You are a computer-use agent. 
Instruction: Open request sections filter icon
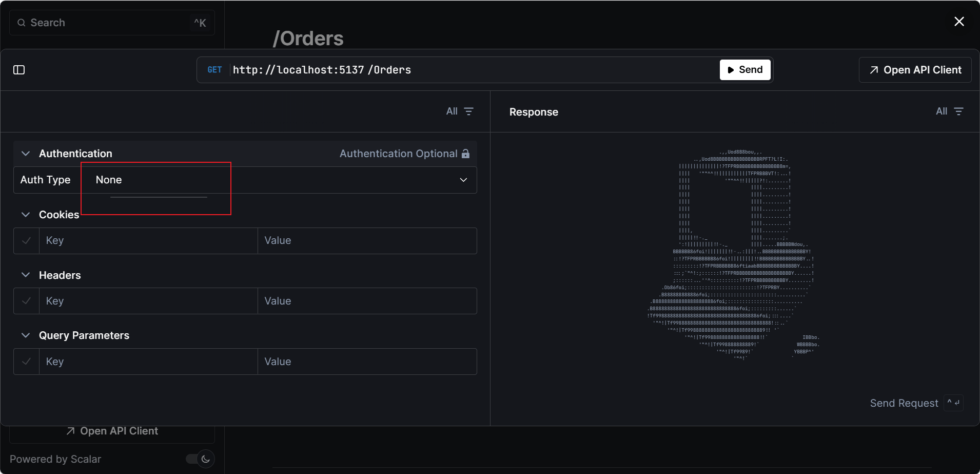[x=468, y=111]
